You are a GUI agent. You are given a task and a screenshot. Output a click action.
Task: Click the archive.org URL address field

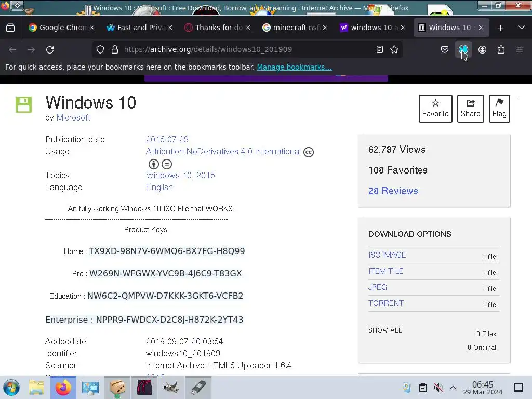tap(248, 49)
